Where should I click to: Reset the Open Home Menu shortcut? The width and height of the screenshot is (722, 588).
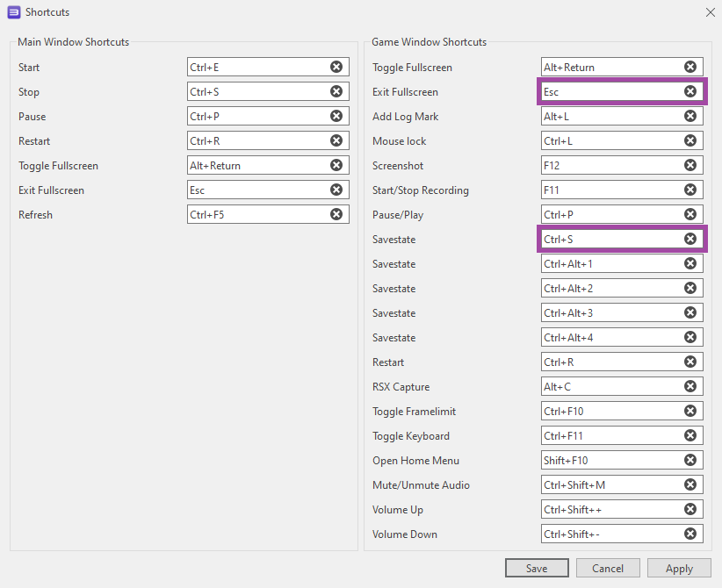tap(690, 461)
